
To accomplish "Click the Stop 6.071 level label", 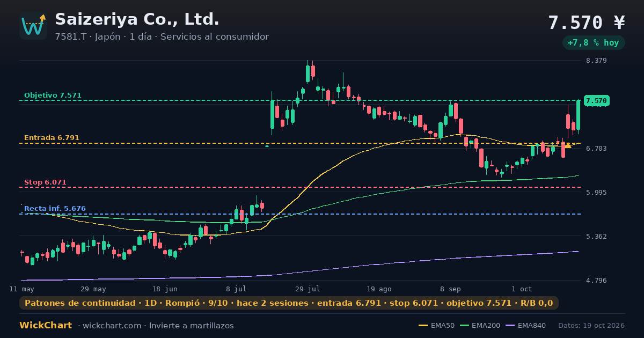I will [45, 182].
